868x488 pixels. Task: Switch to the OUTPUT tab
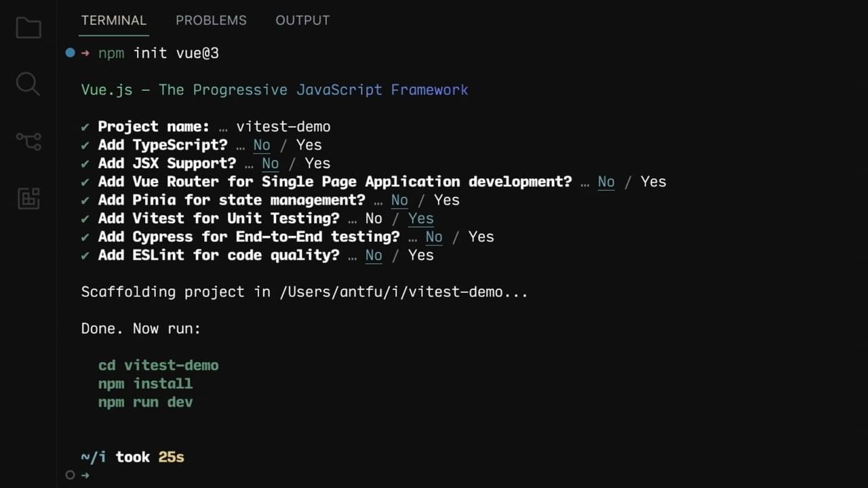pos(302,20)
